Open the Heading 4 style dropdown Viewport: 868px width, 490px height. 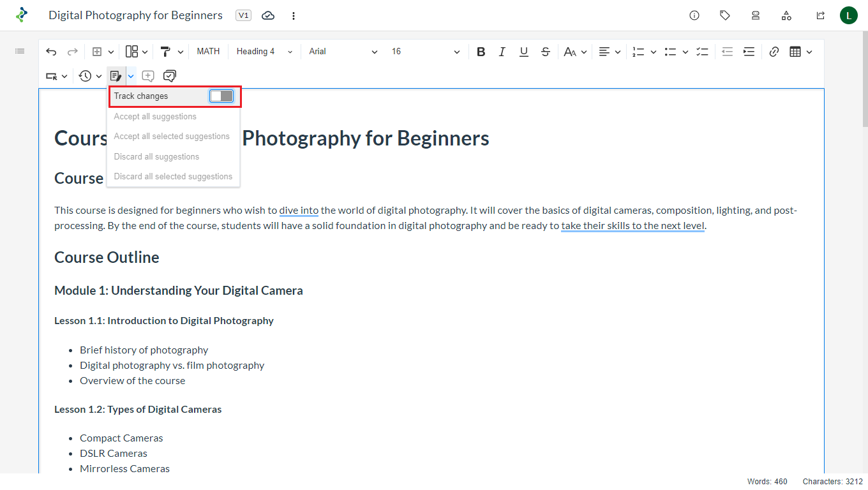(264, 52)
